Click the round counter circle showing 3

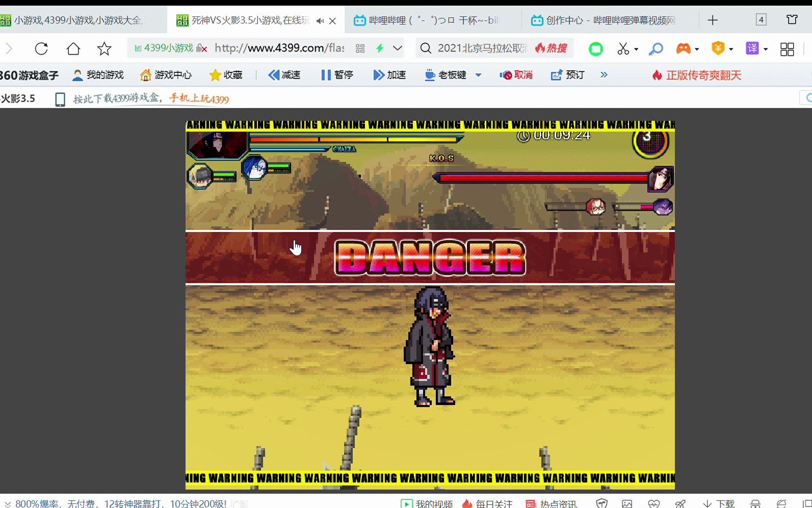[650, 140]
